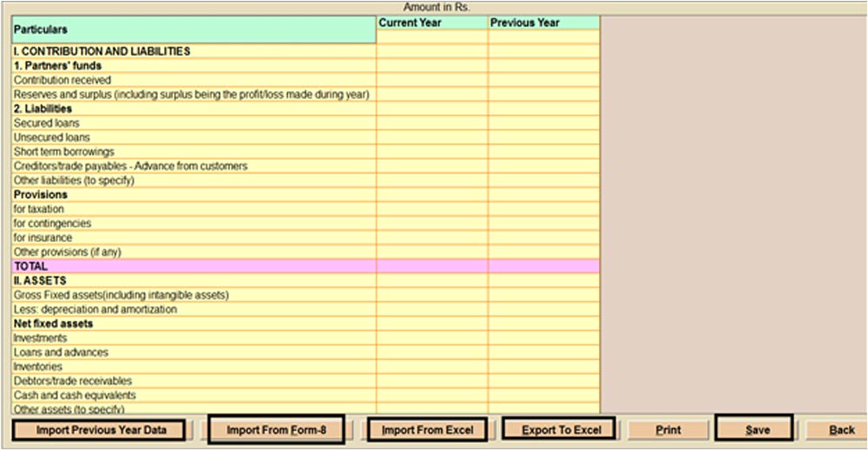Click Current Year cell for Secured loans
This screenshot has height=451, width=868.
coord(431,123)
